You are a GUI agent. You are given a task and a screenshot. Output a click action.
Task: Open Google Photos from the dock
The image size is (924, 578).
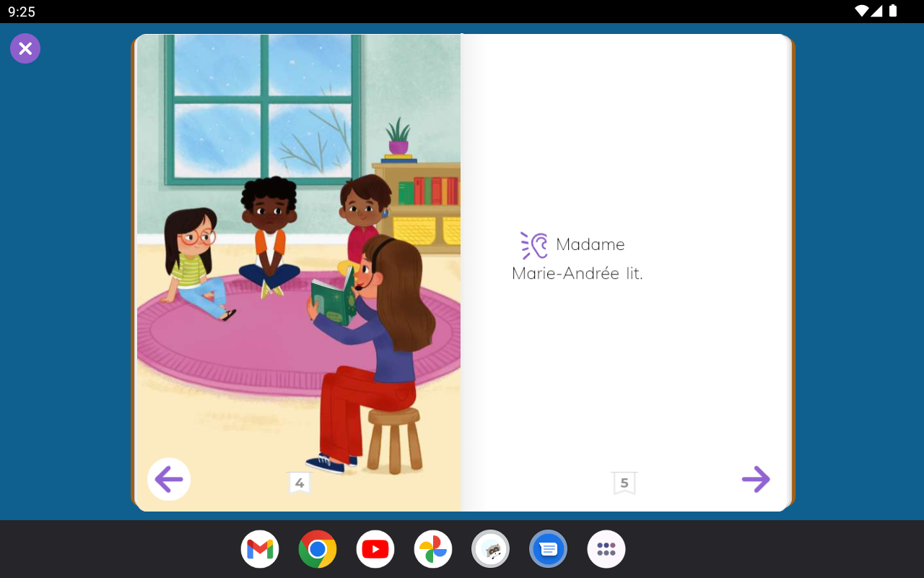(433, 549)
